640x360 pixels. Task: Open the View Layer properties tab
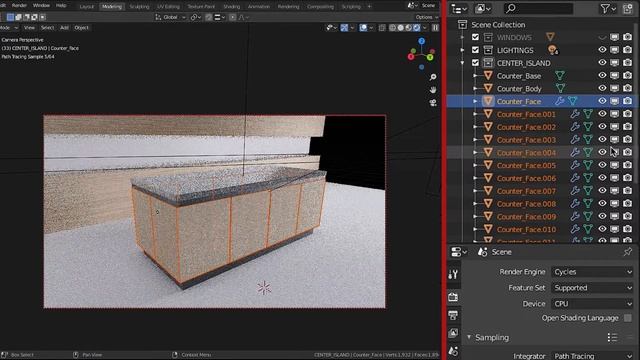[453, 333]
